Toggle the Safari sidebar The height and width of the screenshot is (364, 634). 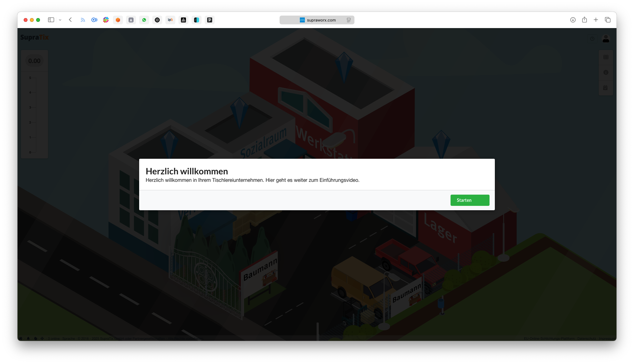[x=51, y=20]
